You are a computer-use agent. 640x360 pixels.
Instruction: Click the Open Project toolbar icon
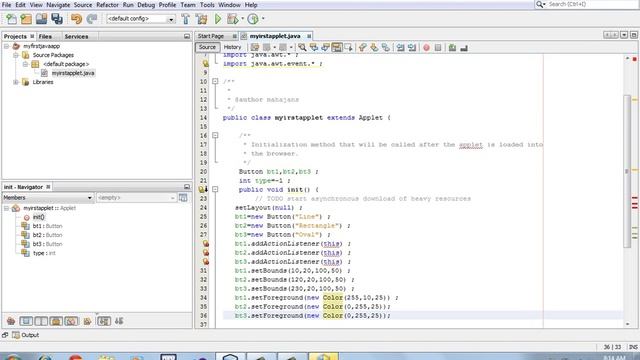point(41,19)
